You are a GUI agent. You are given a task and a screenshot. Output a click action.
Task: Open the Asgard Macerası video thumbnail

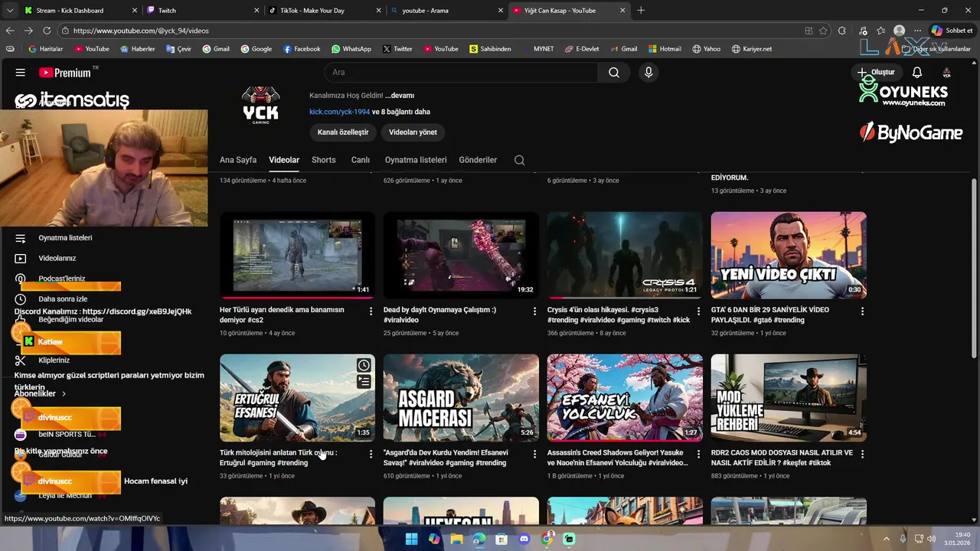coord(461,398)
